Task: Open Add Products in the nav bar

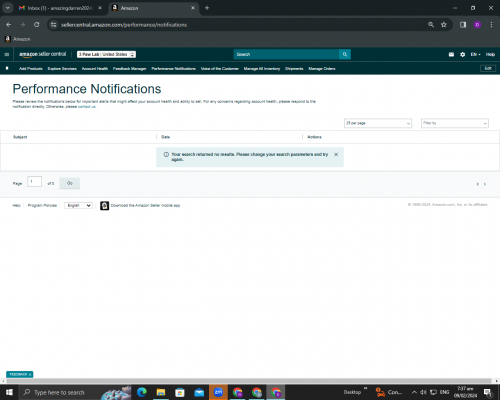Action: 31,69
